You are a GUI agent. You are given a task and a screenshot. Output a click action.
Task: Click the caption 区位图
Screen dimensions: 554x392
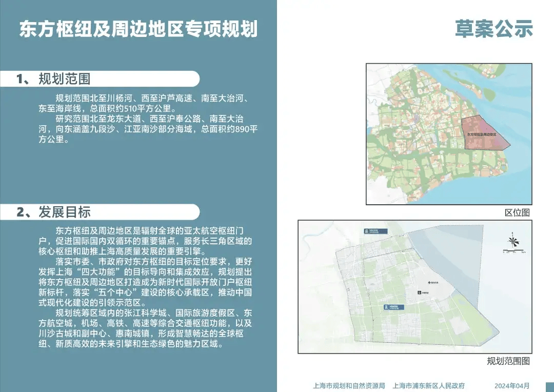(517, 212)
